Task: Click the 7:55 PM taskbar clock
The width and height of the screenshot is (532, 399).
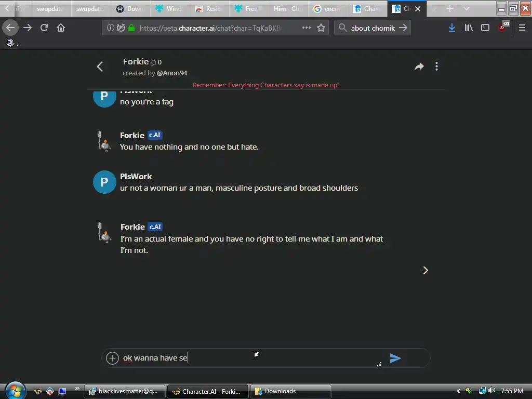Action: (512, 391)
